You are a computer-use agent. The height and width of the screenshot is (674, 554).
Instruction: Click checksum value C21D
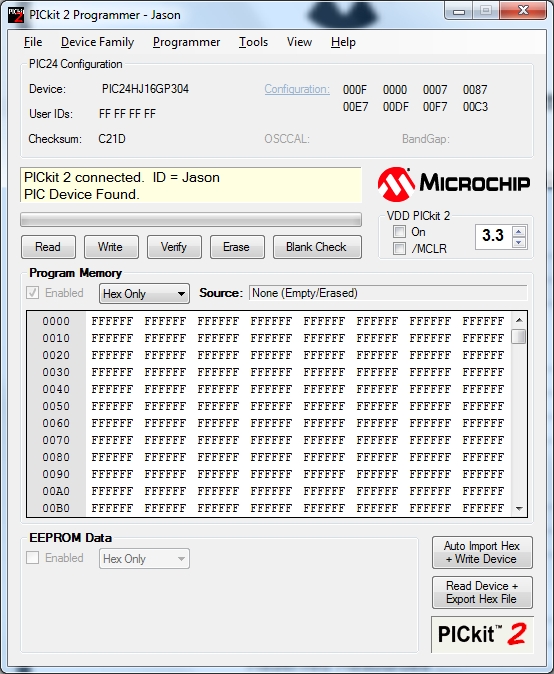[112, 139]
